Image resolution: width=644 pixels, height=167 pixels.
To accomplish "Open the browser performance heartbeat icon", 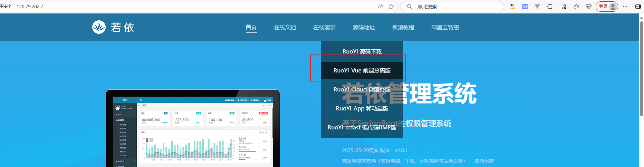I will [589, 7].
